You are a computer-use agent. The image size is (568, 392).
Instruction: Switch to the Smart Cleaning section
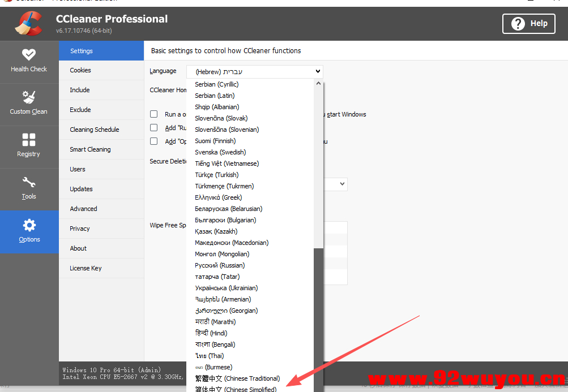pos(90,149)
